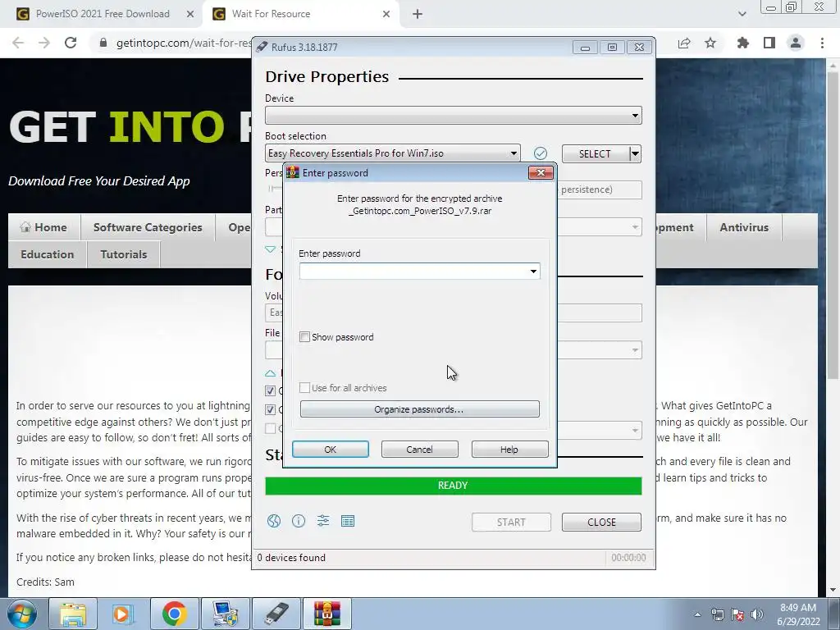The width and height of the screenshot is (840, 630).
Task: Open Chrome profile avatar
Action: click(796, 43)
